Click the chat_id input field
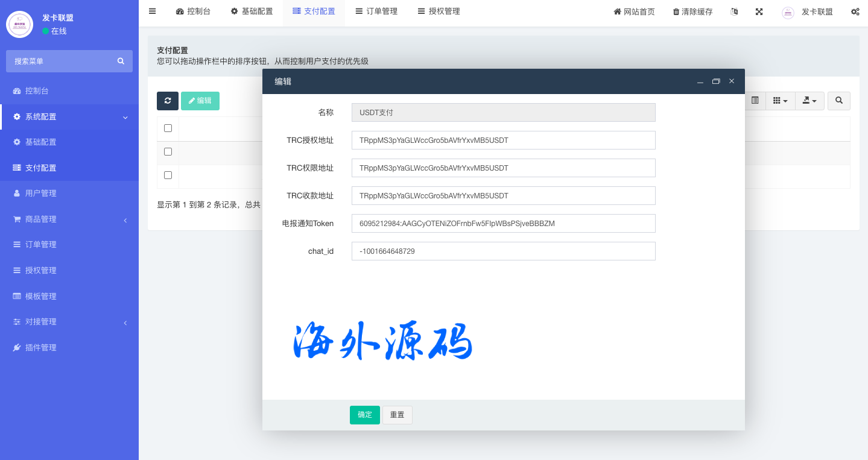 coord(503,251)
